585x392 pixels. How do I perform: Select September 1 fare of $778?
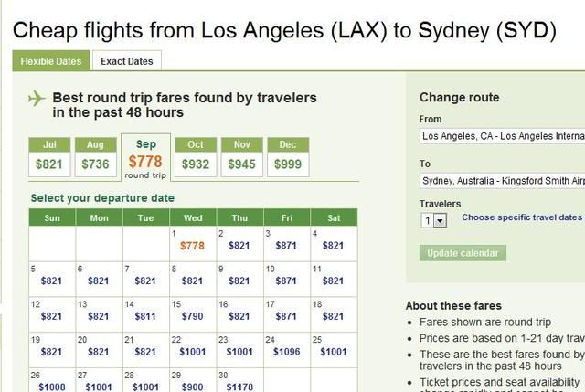[192, 246]
